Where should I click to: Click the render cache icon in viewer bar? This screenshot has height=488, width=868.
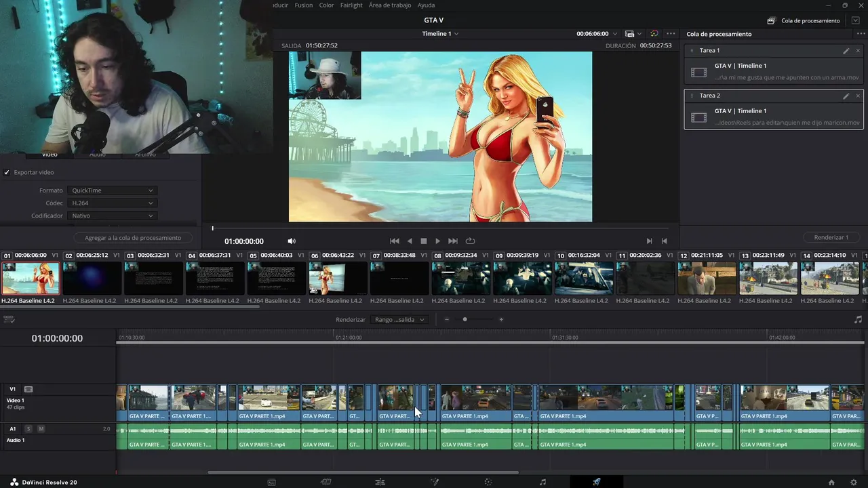[630, 34]
